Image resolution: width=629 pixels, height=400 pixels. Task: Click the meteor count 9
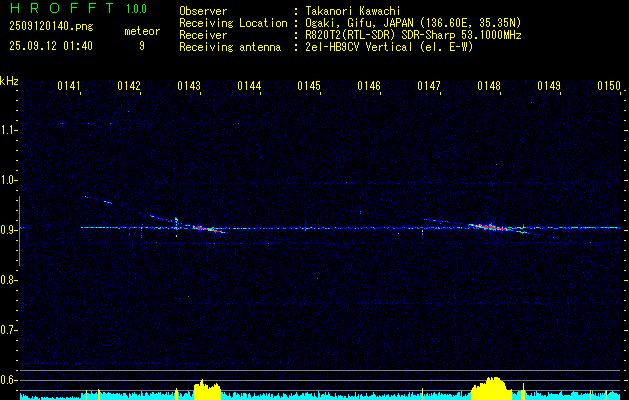[x=142, y=46]
